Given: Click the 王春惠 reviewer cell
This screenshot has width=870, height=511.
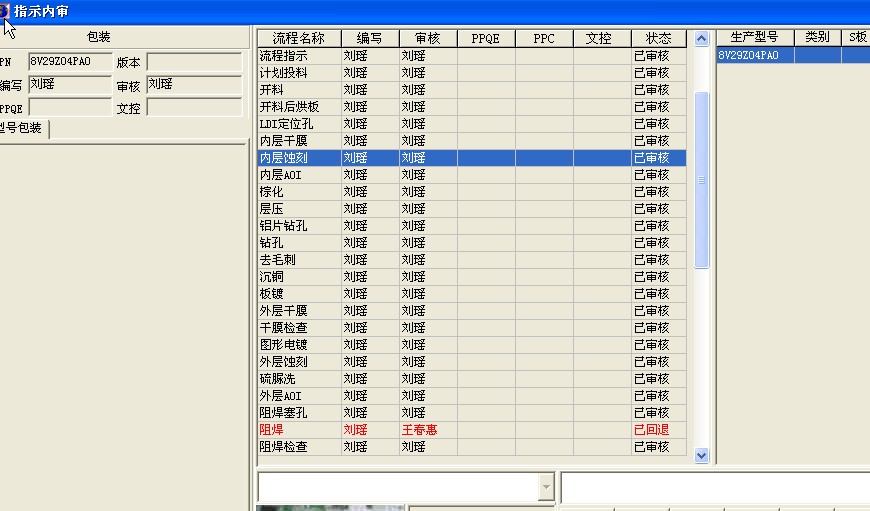Looking at the screenshot, I should click(x=428, y=430).
